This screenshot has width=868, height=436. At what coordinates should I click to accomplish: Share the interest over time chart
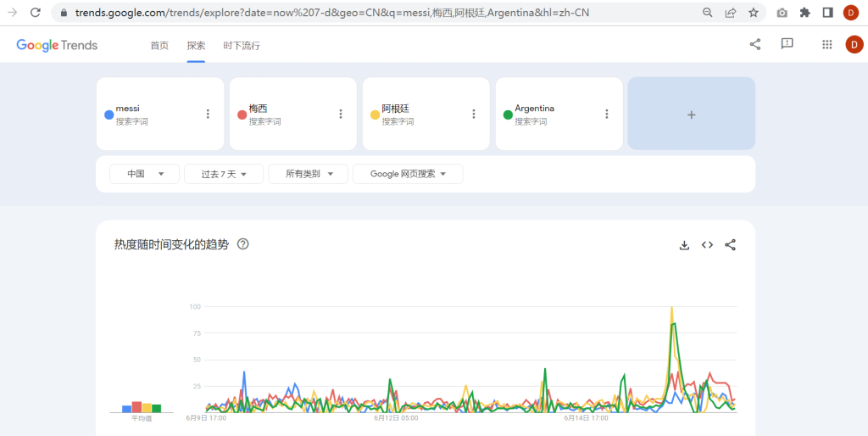pos(730,245)
